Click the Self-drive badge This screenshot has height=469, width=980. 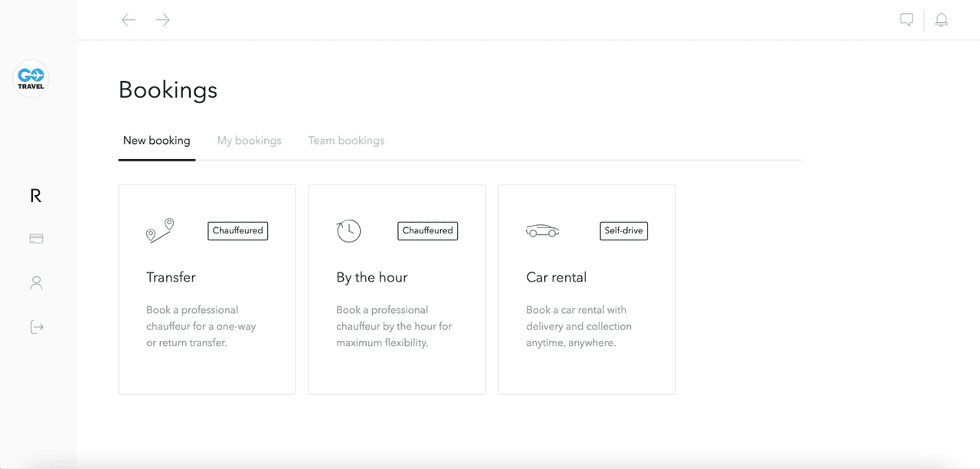tap(623, 230)
